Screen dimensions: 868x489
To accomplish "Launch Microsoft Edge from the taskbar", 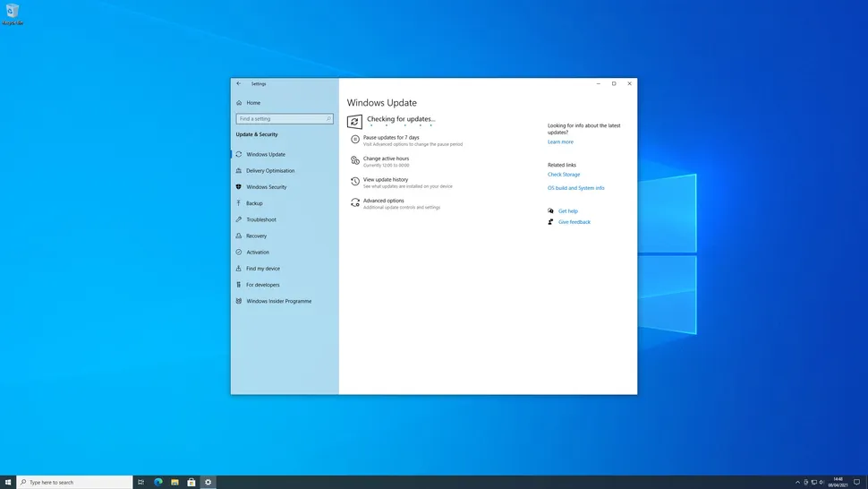I will pos(157,483).
